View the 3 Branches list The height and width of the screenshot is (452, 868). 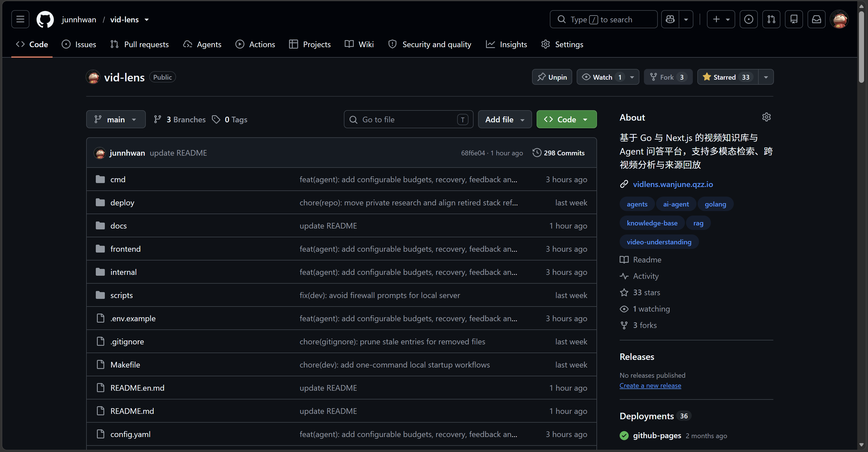[180, 119]
